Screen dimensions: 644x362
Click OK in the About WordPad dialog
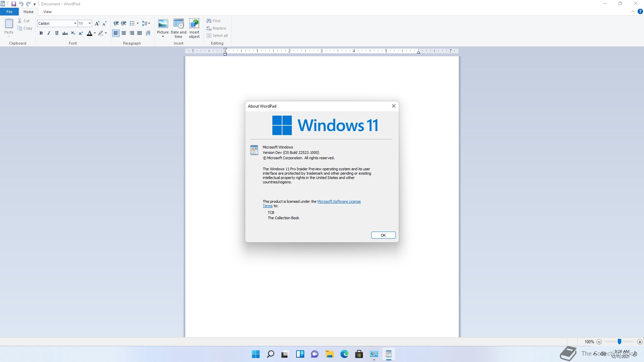pos(383,235)
